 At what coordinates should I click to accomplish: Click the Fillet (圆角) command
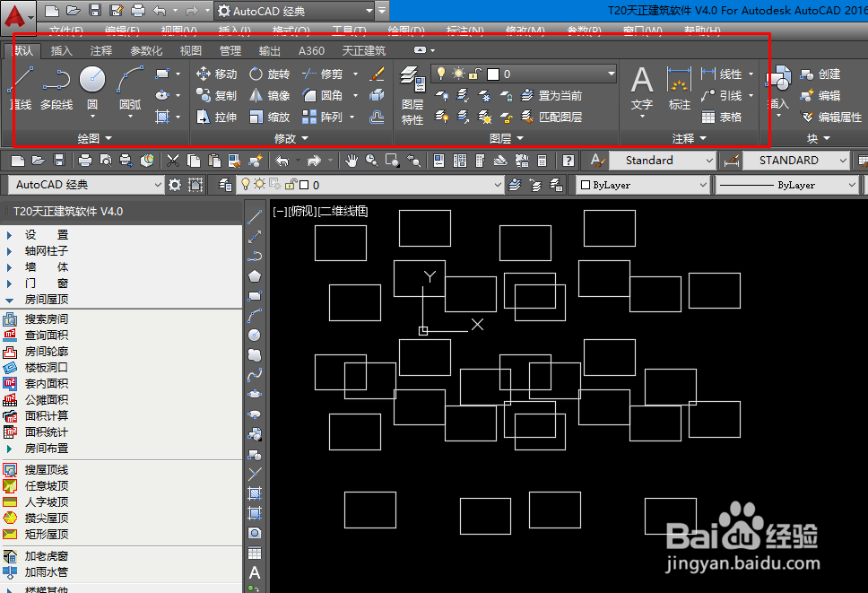(323, 95)
